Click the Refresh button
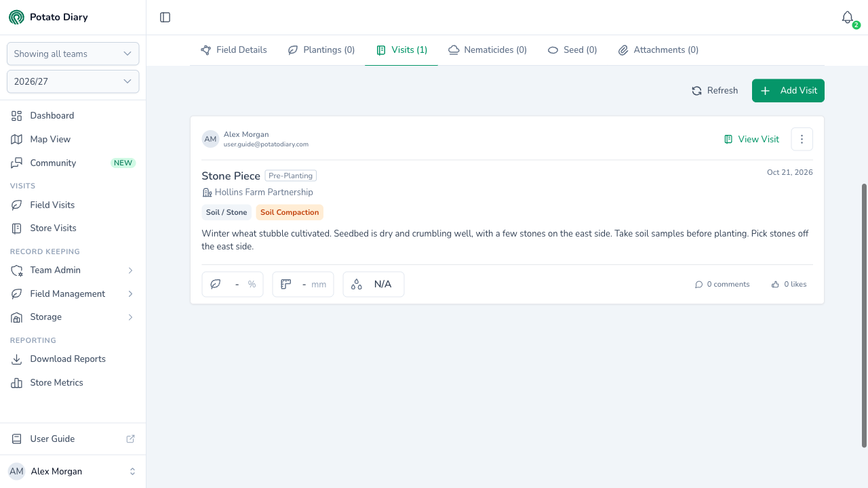The width and height of the screenshot is (868, 488). coord(715,91)
